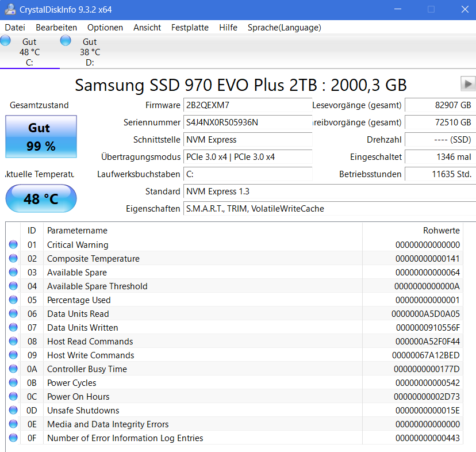Open the Sprache(Language) menu
The height and width of the screenshot is (452, 476).
[x=284, y=28]
